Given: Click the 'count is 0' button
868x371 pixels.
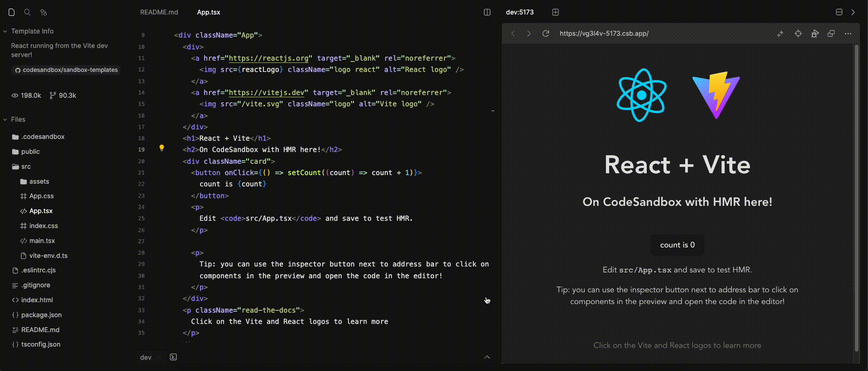Looking at the screenshot, I should [x=677, y=245].
